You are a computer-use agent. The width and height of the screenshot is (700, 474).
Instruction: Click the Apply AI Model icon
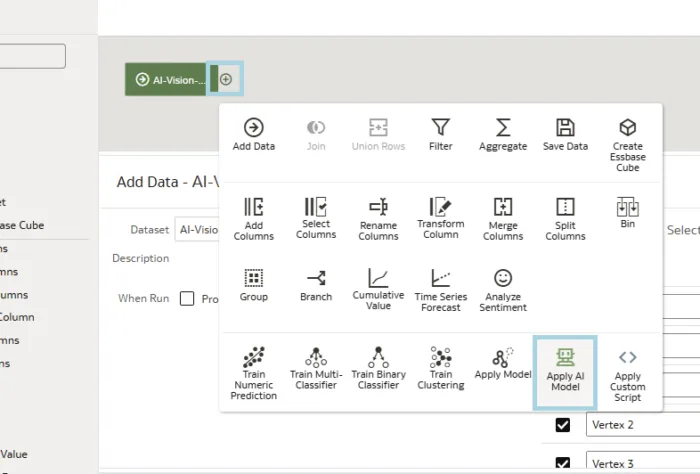click(565, 358)
